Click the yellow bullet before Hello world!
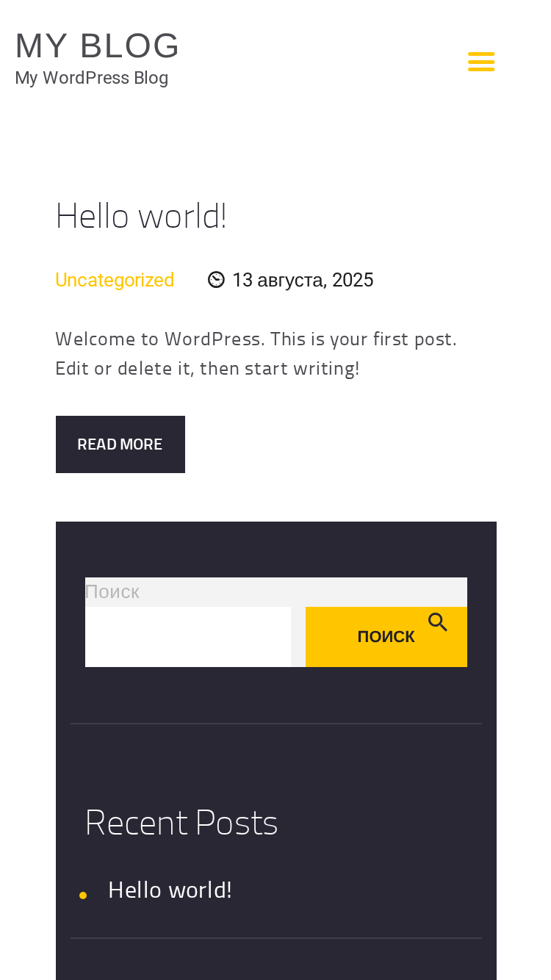Image resolution: width=551 pixels, height=980 pixels. click(x=83, y=895)
